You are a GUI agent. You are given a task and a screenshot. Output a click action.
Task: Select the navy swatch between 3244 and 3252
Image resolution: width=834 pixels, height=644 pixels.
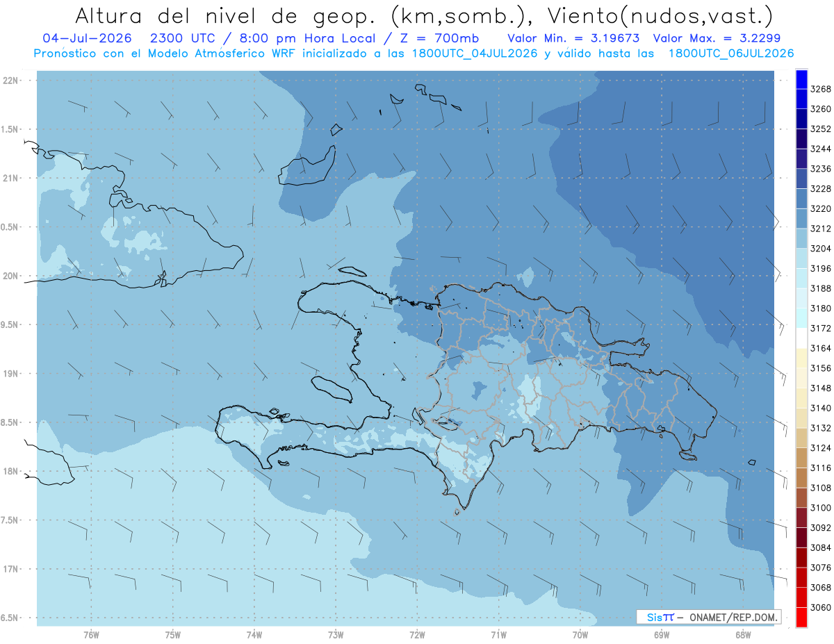coord(801,139)
